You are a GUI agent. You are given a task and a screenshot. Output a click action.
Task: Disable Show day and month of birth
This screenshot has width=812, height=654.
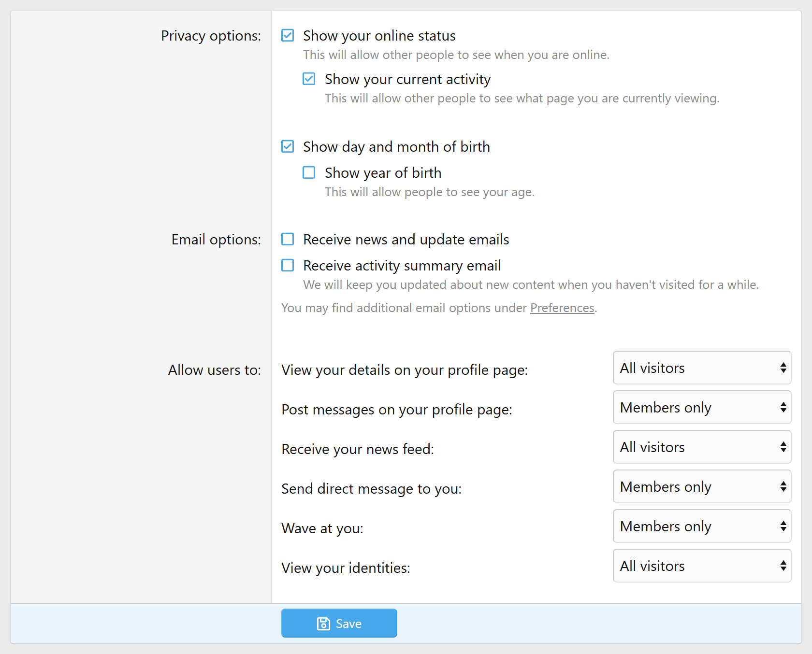pos(288,146)
